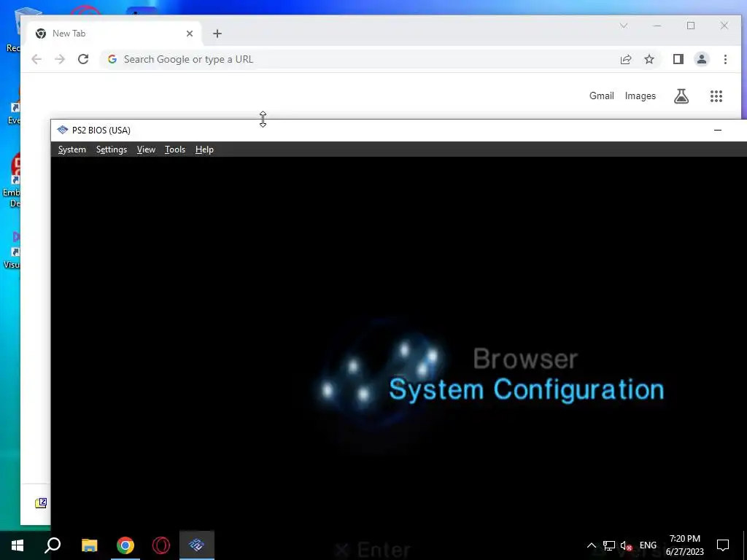Image resolution: width=747 pixels, height=560 pixels.
Task: Open the notification center icon
Action: point(723,545)
